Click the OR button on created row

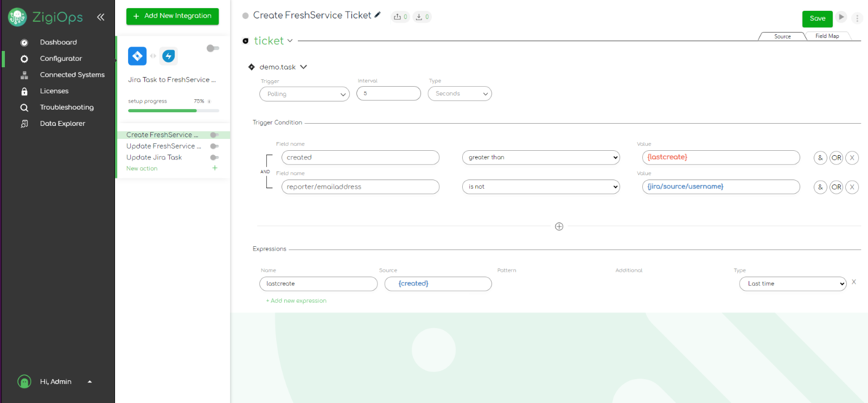point(837,158)
